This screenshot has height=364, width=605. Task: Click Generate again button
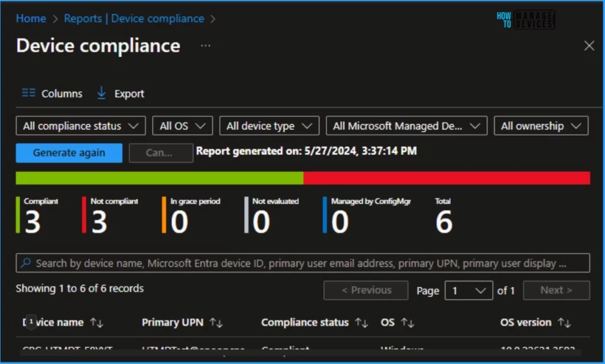[x=69, y=153]
